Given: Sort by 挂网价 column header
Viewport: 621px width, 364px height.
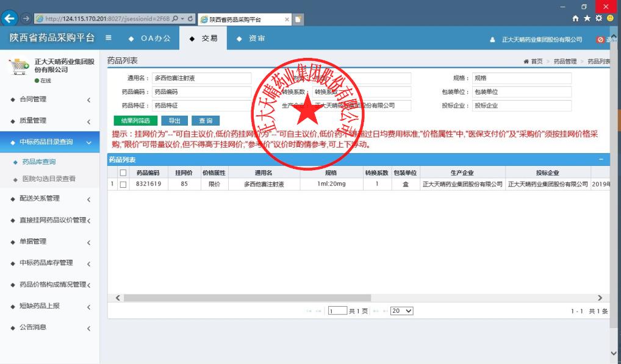Looking at the screenshot, I should [184, 173].
